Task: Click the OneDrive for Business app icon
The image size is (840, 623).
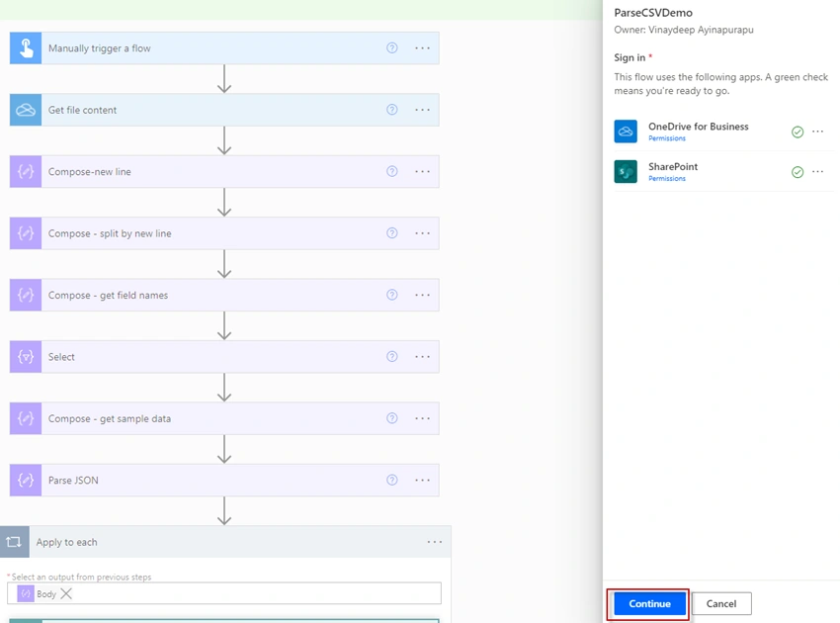Action: point(626,132)
